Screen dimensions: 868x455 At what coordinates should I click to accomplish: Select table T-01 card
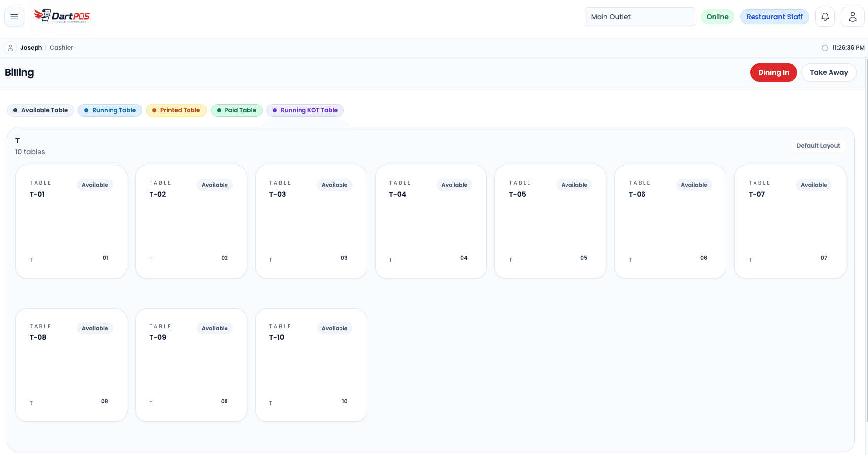(x=72, y=222)
